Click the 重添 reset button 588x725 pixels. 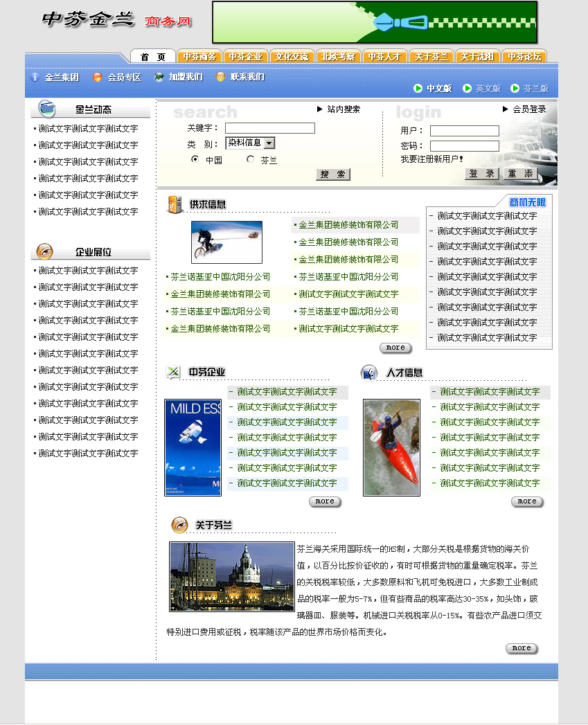pyautogui.click(x=520, y=174)
